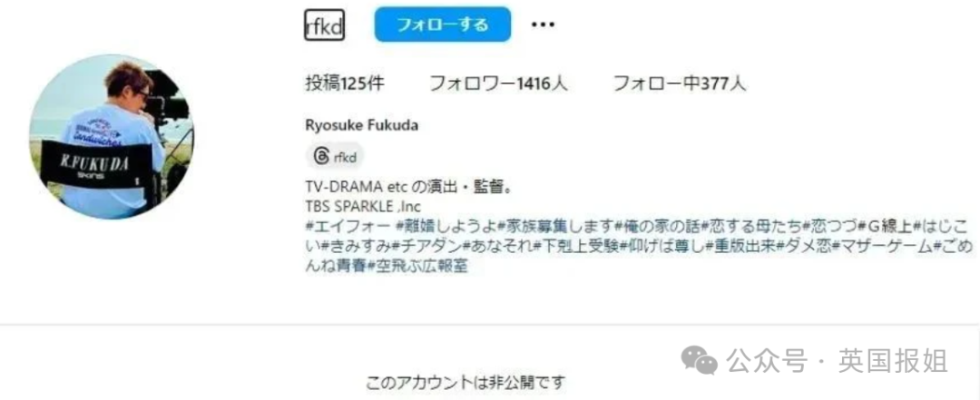This screenshot has height=400, width=980.
Task: Click the Ryosuke Fukuda display name
Action: click(362, 125)
